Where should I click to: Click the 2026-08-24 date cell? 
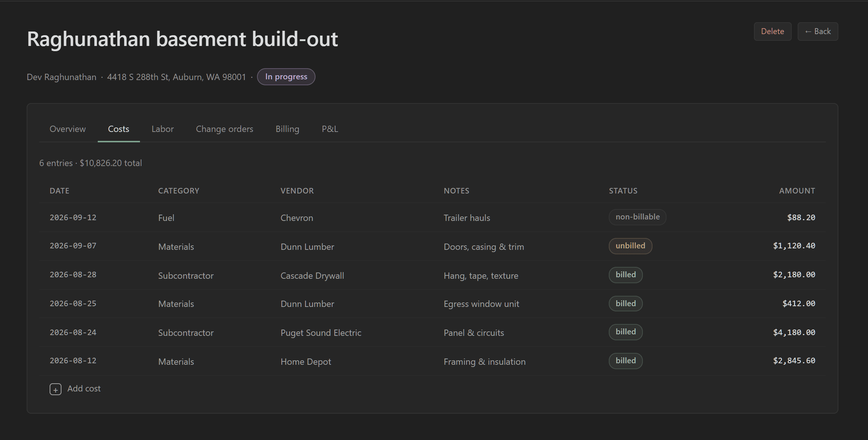click(x=73, y=333)
